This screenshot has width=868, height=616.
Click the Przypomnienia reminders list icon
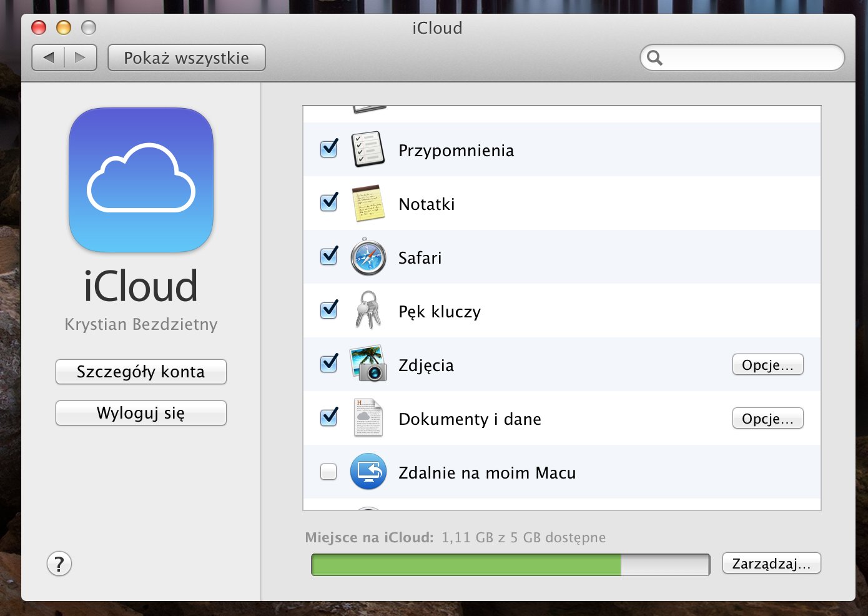click(x=368, y=149)
